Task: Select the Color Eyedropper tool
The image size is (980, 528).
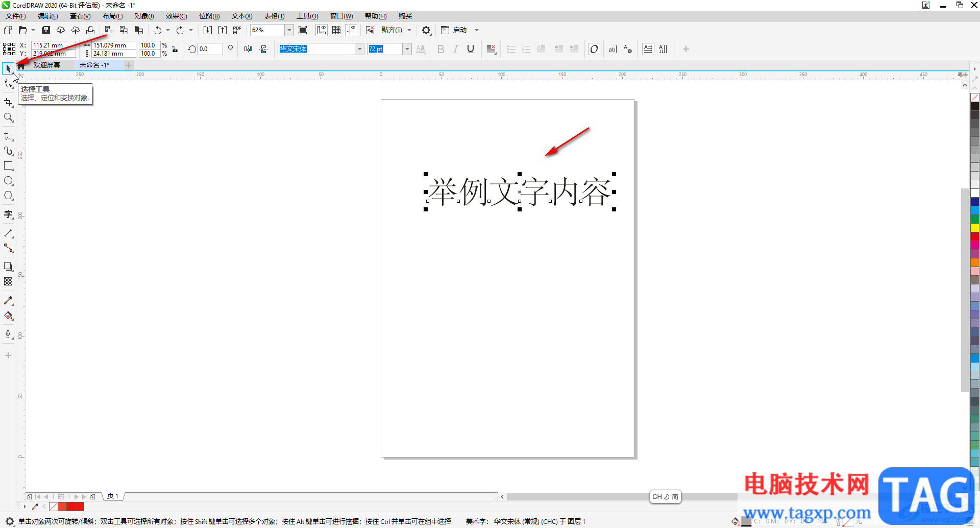Action: pos(8,301)
